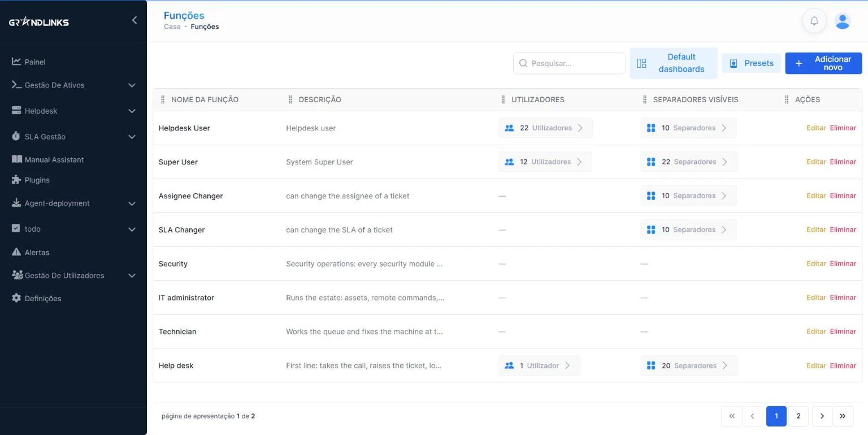
Task: Click the Pesquisar search field
Action: [569, 63]
